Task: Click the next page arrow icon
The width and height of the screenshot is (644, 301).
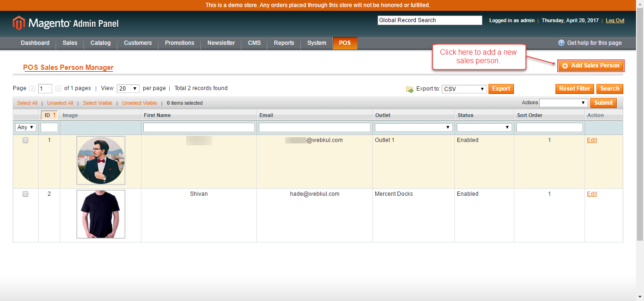Action: 58,88
